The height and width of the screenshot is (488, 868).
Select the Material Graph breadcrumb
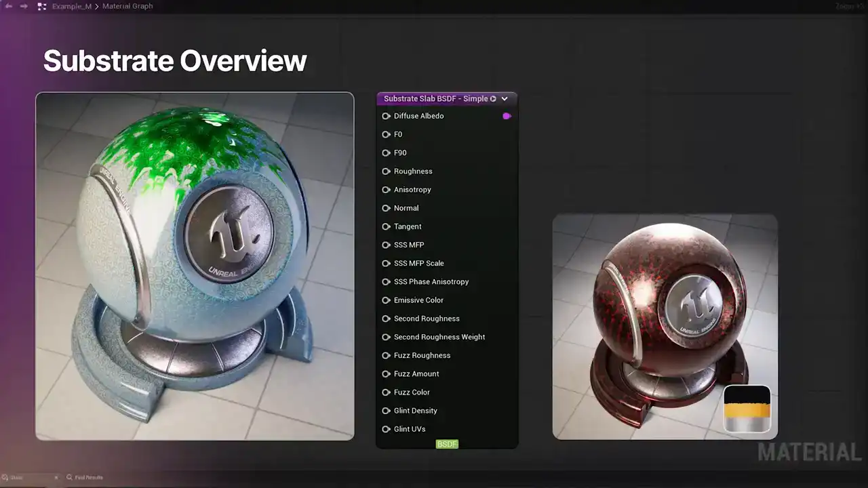[127, 6]
